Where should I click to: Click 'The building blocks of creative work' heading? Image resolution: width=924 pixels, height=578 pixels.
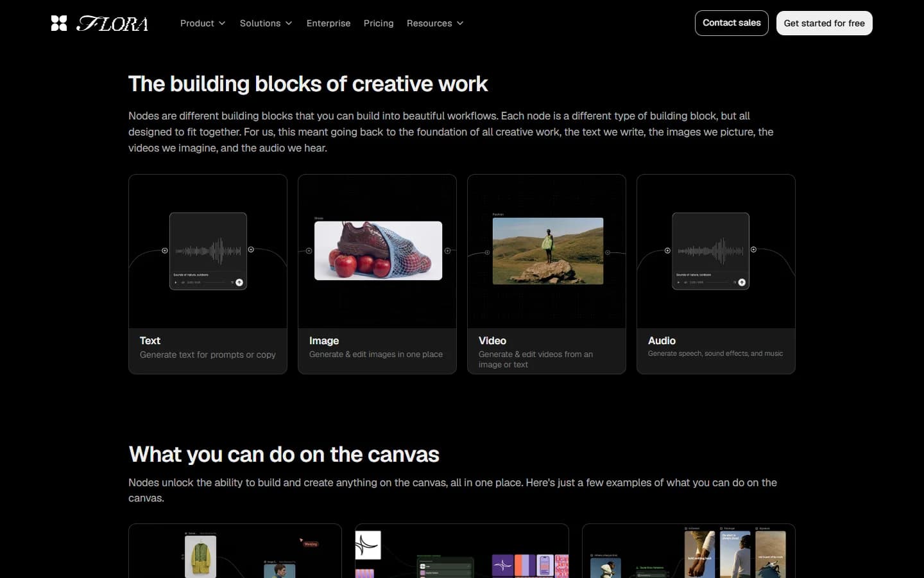pos(308,84)
